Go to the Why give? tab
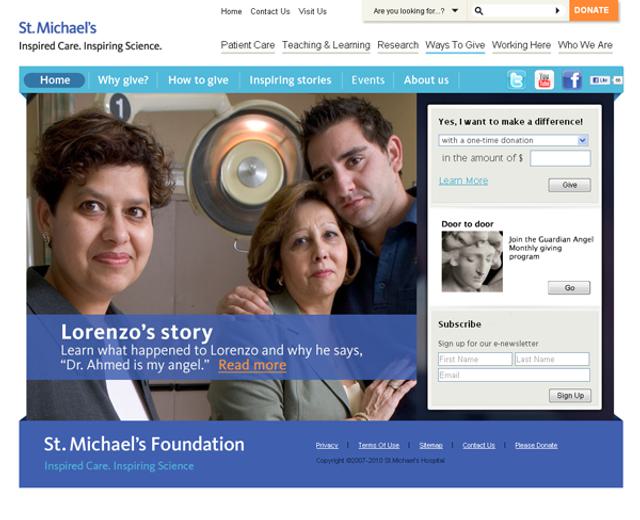The width and height of the screenshot is (640, 520). (x=123, y=80)
